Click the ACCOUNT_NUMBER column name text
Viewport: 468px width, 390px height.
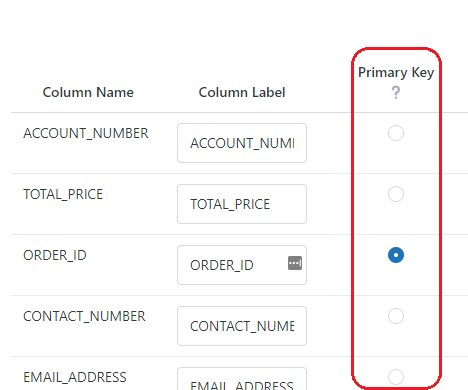pos(86,133)
